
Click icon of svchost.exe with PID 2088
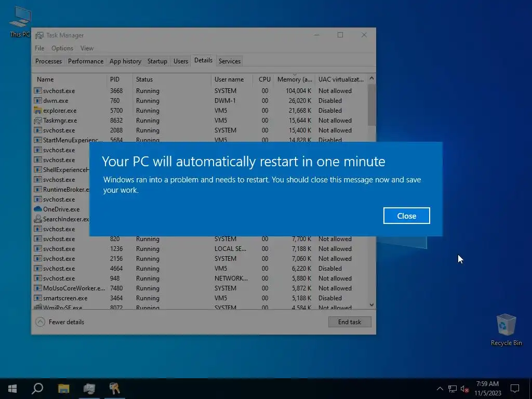[x=37, y=130]
